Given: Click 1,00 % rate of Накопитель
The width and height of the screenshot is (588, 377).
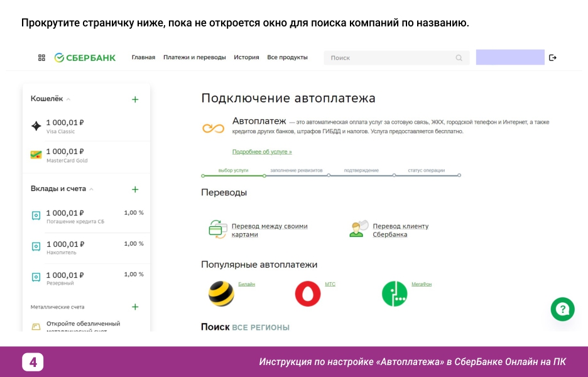Looking at the screenshot, I should 134,244.
